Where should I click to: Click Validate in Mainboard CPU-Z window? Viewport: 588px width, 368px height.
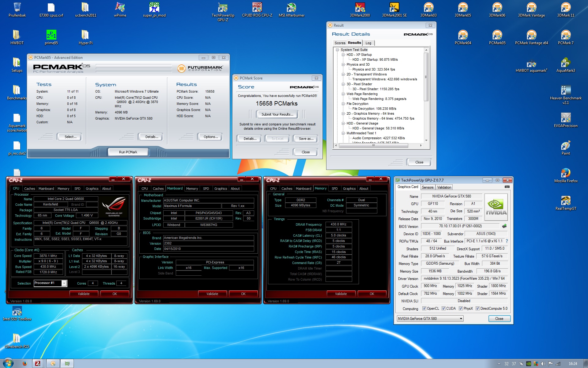[212, 294]
